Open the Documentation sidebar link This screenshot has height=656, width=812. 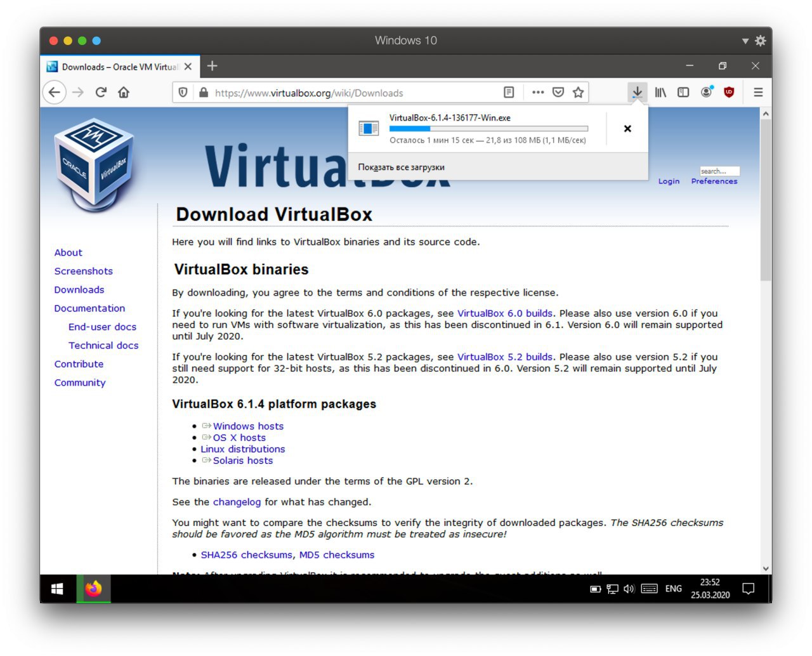tap(89, 308)
